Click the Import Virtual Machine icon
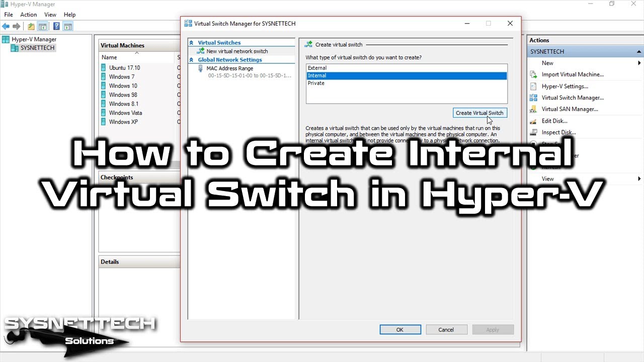This screenshot has height=362, width=644. coord(533,74)
